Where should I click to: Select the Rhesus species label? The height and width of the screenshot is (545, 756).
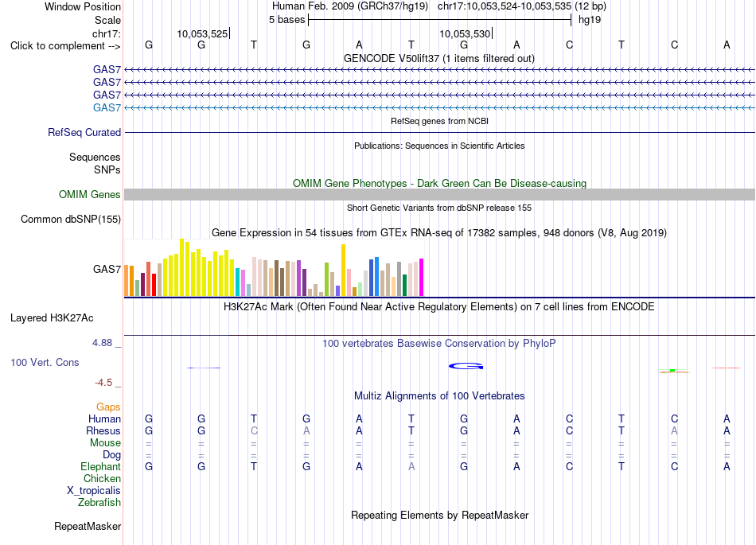coord(103,430)
